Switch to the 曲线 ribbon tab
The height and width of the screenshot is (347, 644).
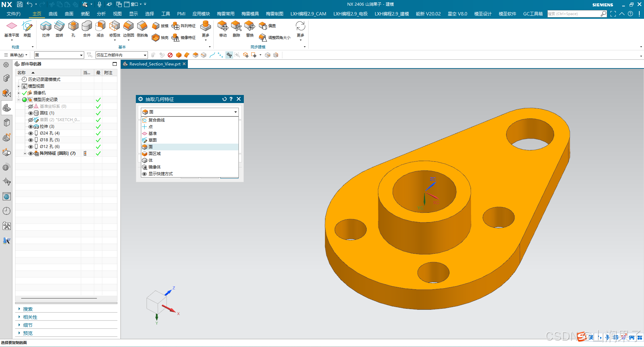[53, 14]
